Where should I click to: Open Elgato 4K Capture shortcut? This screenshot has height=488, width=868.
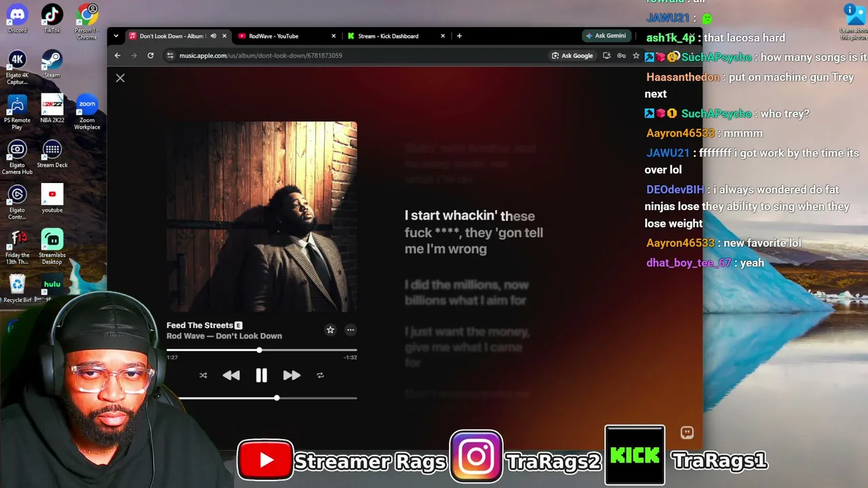(18, 68)
